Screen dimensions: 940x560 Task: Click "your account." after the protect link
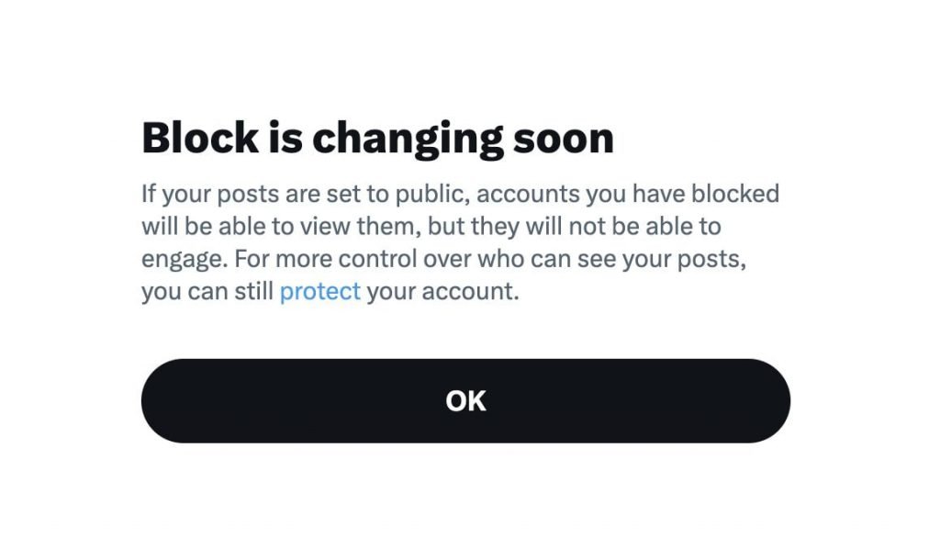(442, 293)
